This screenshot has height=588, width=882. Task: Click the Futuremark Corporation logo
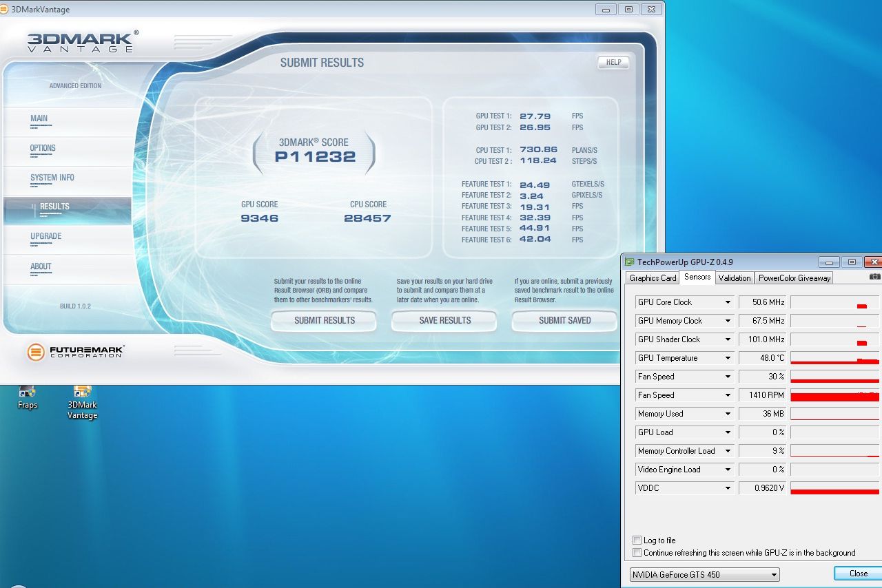(x=75, y=353)
